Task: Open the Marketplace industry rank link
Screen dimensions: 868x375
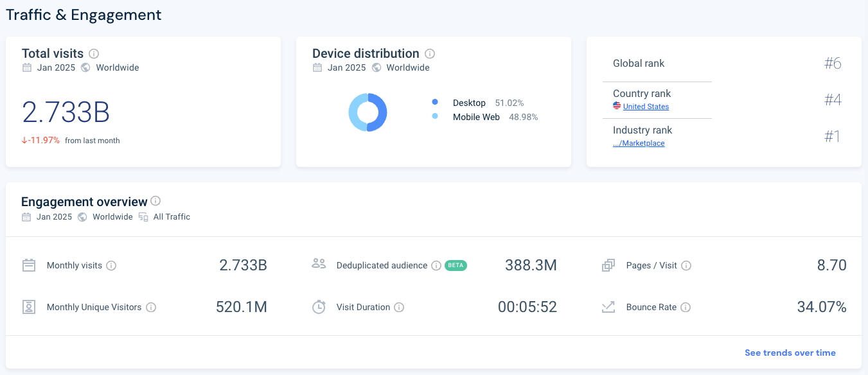Action: click(639, 143)
